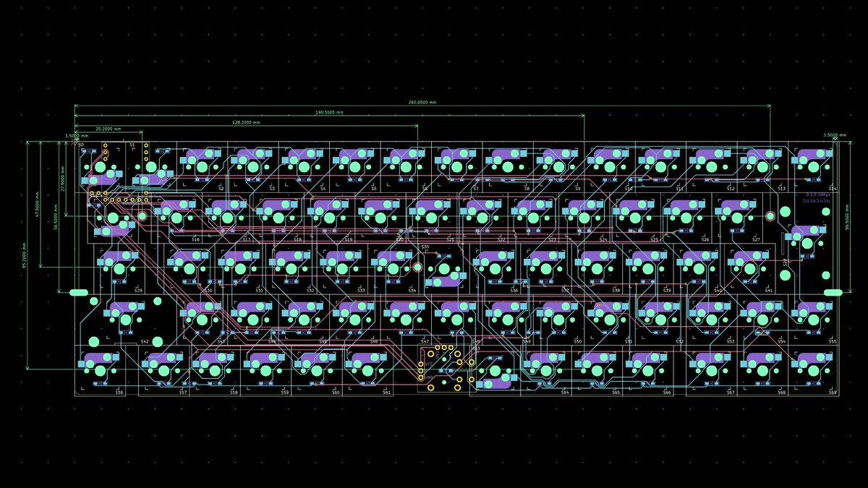Pick the S12 reference designator

731,188
